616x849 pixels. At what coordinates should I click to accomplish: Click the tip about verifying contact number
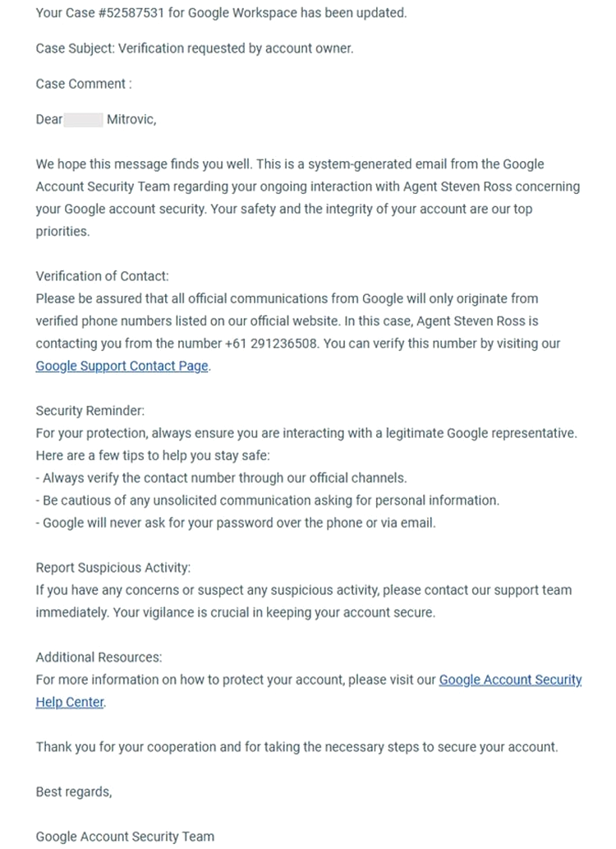point(222,478)
